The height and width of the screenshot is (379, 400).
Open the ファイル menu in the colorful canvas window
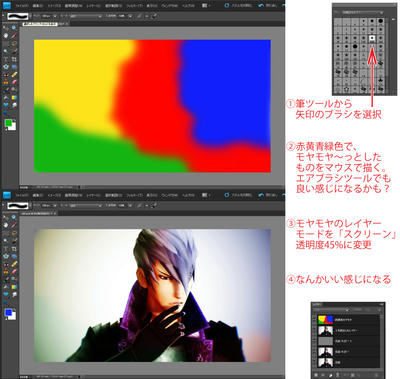tap(22, 6)
